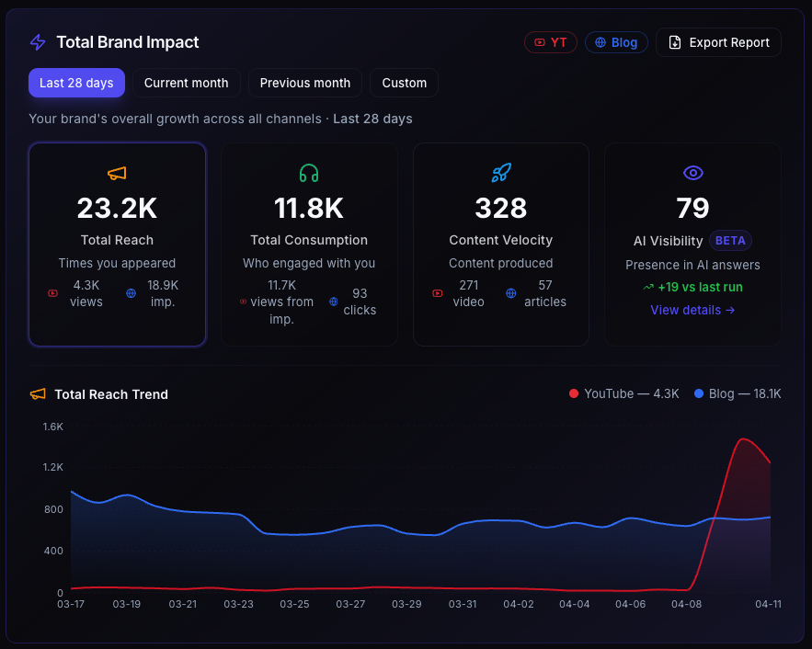This screenshot has height=649, width=812.
Task: Click the megaphone icon beside Total Reach Trend
Action: coord(37,393)
